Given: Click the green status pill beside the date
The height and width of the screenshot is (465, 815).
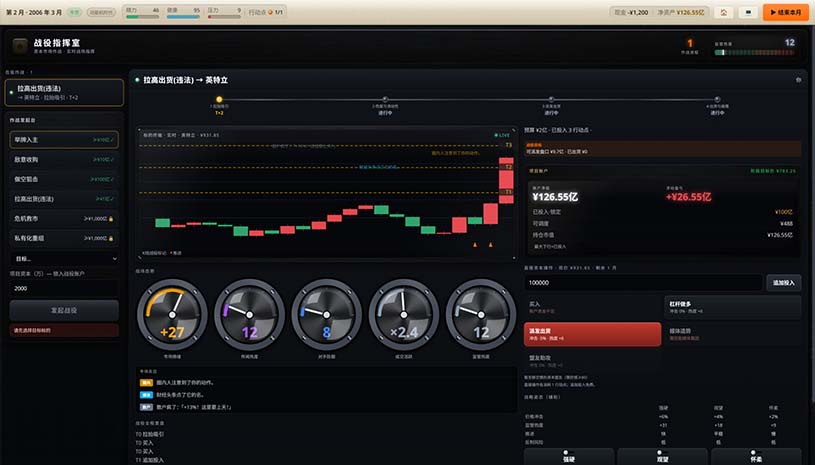Looking at the screenshot, I should [74, 12].
